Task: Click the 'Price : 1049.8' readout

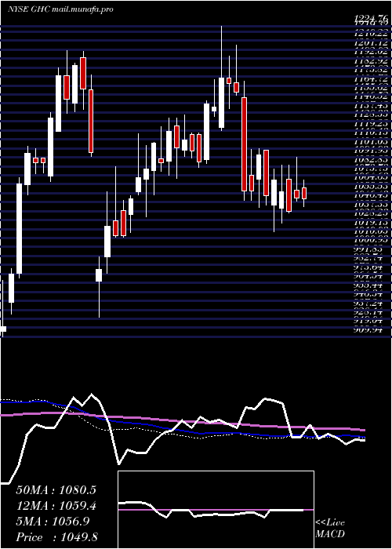Action: pyautogui.click(x=56, y=537)
